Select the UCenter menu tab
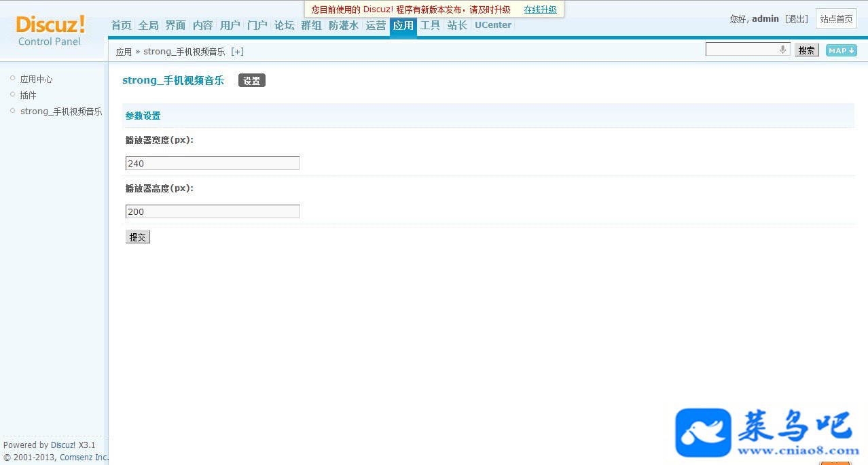The image size is (868, 465). point(493,25)
